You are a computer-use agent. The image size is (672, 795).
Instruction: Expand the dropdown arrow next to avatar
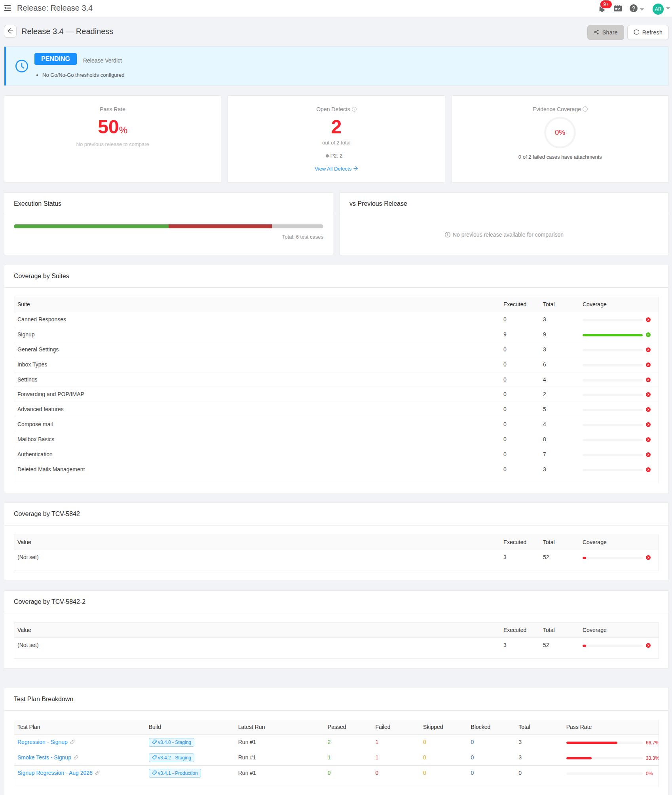[668, 8]
